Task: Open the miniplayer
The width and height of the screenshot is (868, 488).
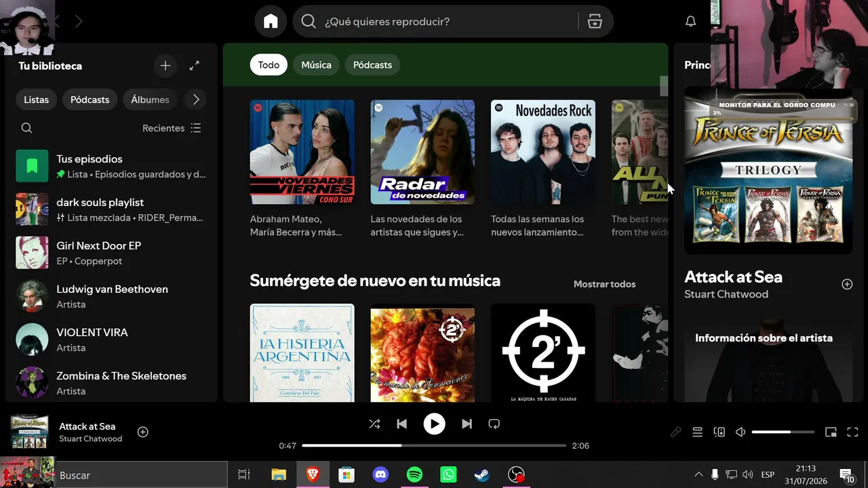Action: [831, 432]
